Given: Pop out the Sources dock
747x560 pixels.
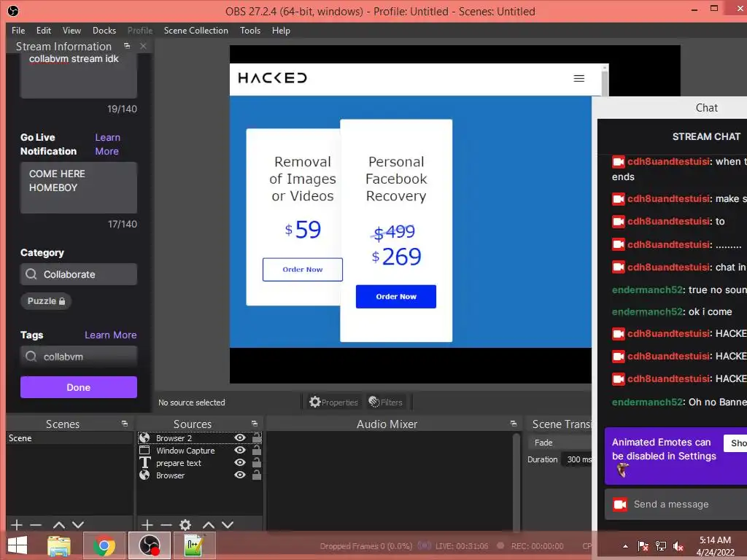Looking at the screenshot, I should click(255, 424).
